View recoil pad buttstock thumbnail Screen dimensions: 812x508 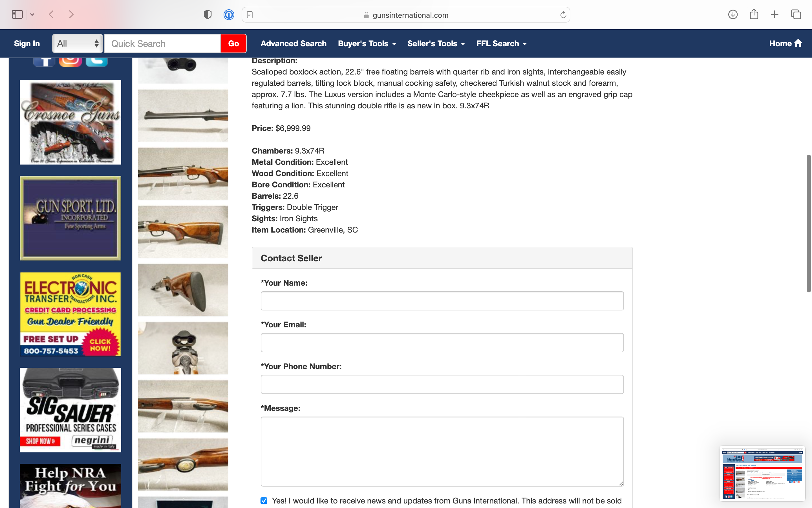(x=183, y=290)
